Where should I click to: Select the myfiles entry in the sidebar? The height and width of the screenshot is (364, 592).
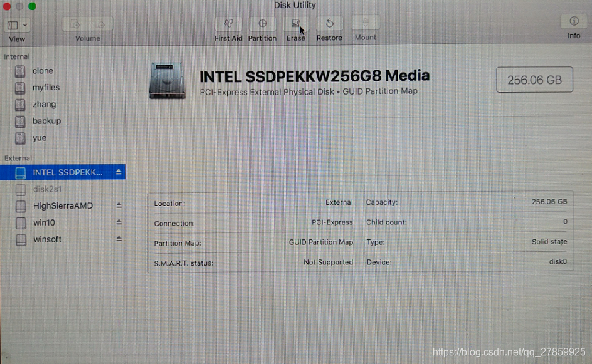pos(46,88)
